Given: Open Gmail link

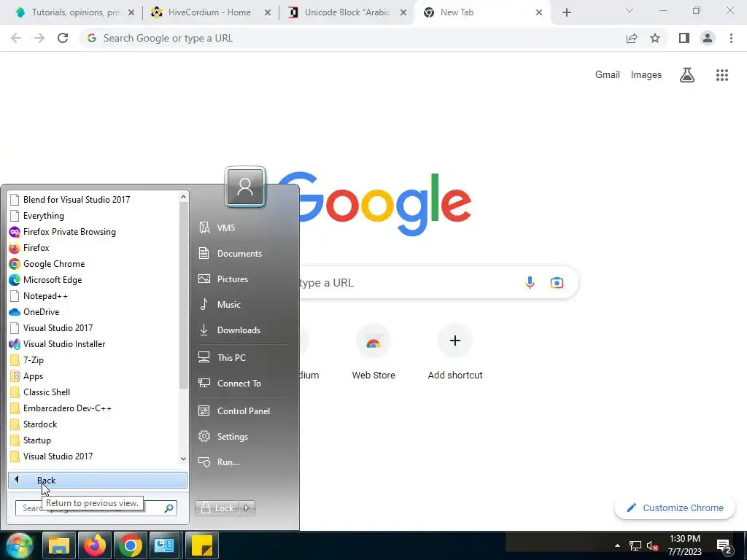Looking at the screenshot, I should (608, 75).
